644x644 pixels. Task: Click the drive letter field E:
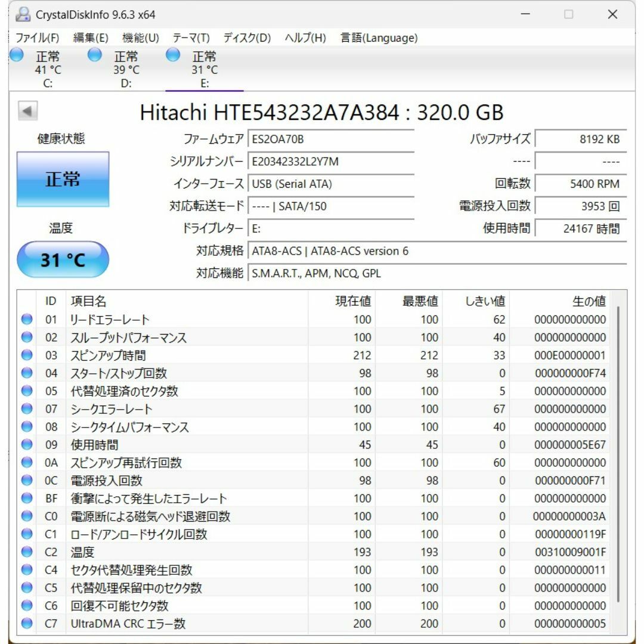331,228
